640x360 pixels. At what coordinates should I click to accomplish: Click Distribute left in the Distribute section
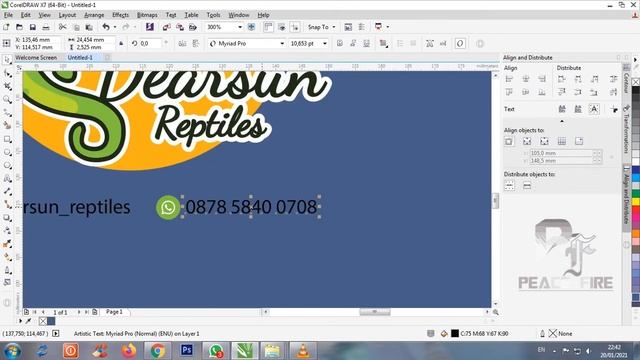562,79
